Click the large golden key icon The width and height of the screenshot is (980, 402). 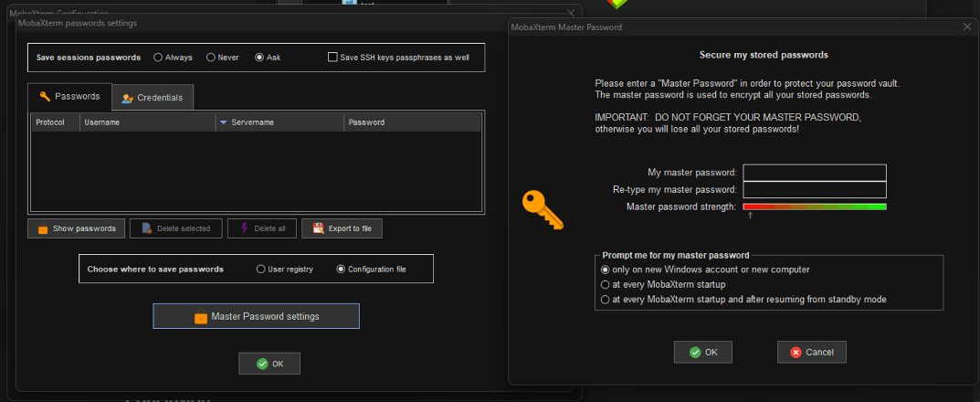pos(542,209)
